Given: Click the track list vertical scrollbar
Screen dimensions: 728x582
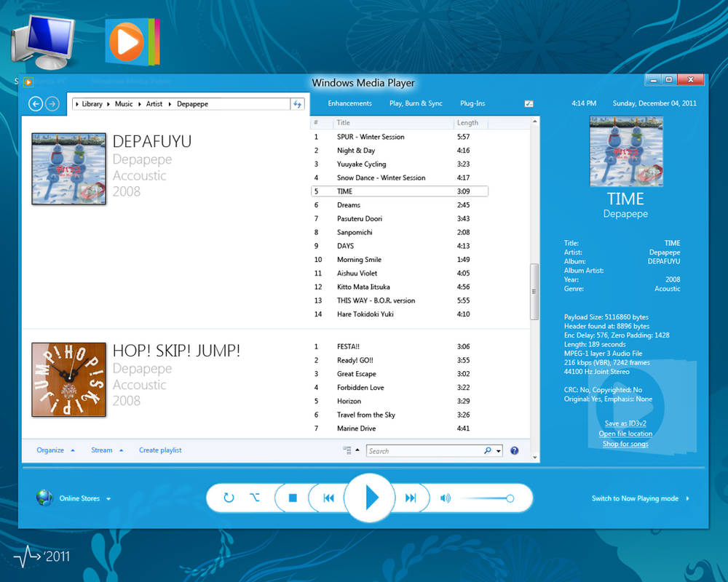Looking at the screenshot, I should pyautogui.click(x=534, y=292).
